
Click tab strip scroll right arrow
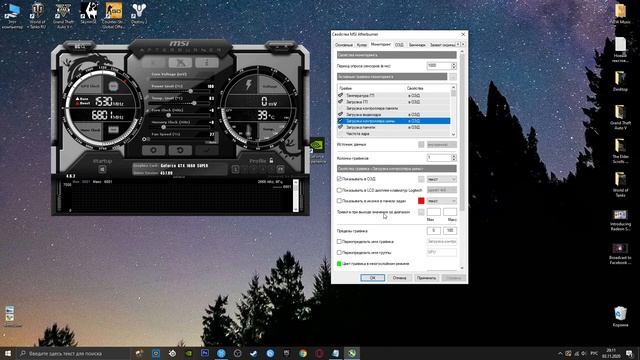[463, 44]
